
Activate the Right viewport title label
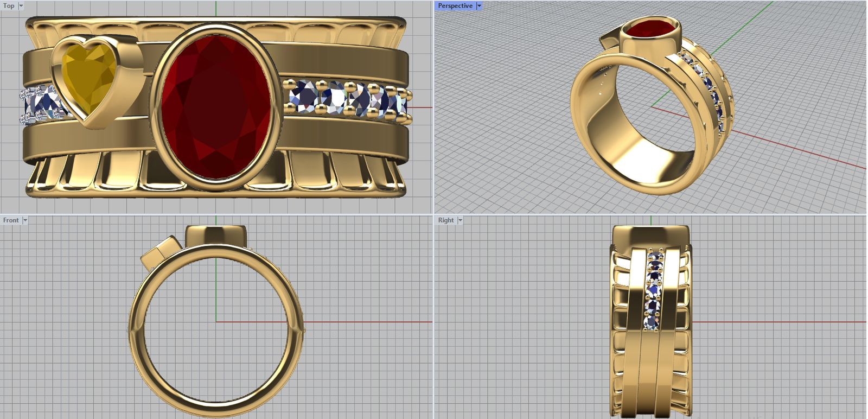(445, 220)
